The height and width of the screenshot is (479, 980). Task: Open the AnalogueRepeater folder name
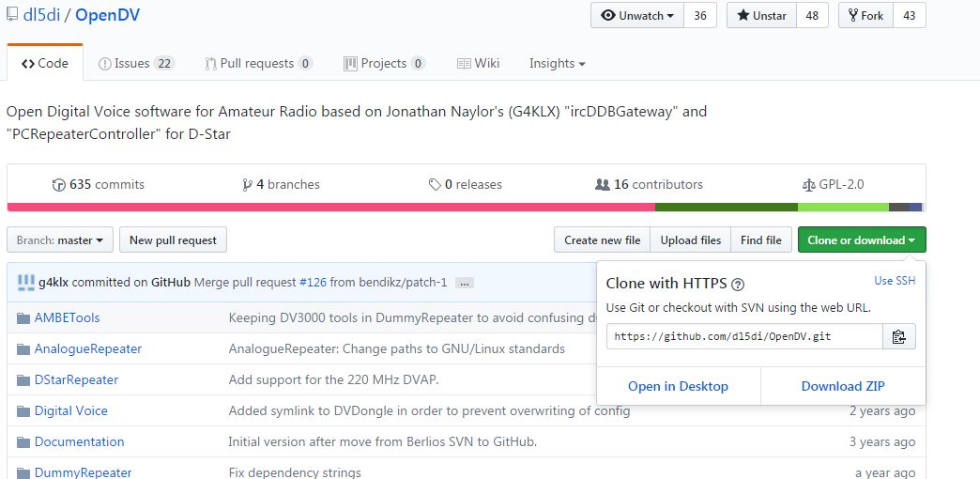[x=88, y=349]
